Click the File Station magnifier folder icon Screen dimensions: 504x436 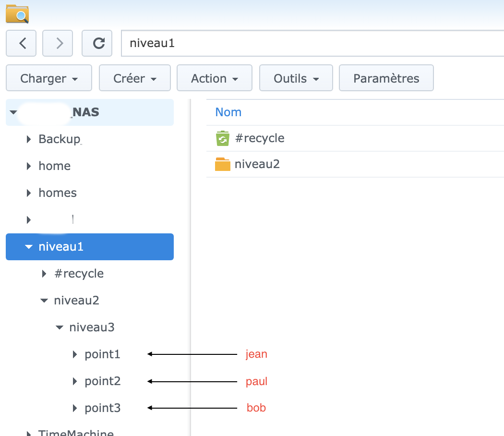click(x=17, y=14)
